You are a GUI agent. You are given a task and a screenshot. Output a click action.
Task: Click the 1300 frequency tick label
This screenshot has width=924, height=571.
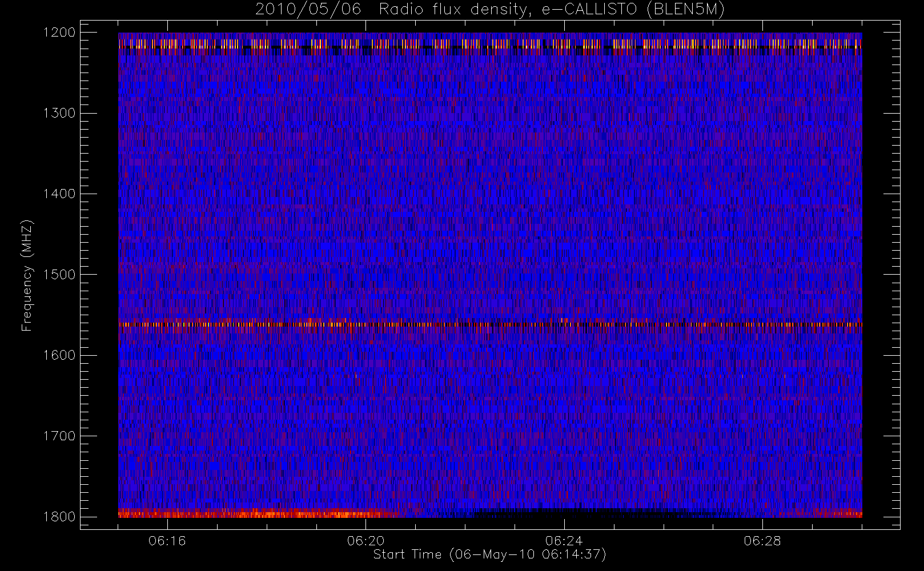[59, 113]
